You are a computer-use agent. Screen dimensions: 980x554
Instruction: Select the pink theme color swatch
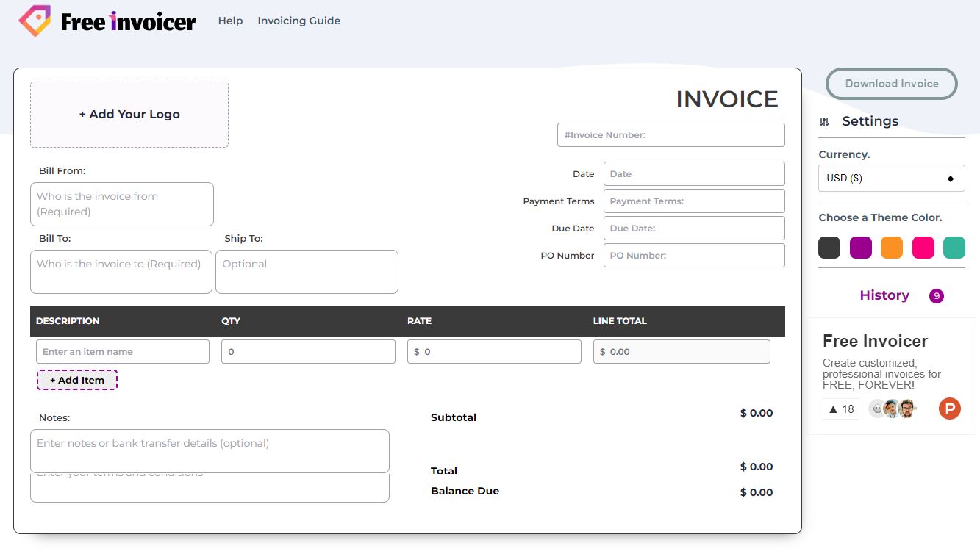(x=923, y=248)
